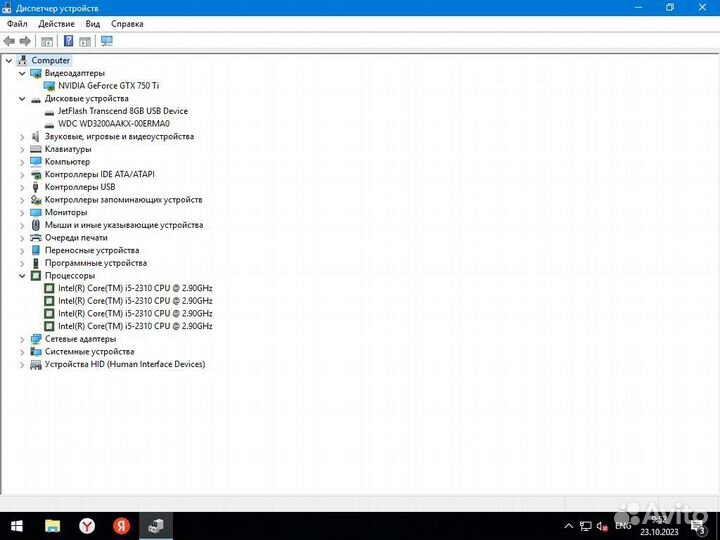Open the Действие menu
The width and height of the screenshot is (720, 540).
(56, 24)
